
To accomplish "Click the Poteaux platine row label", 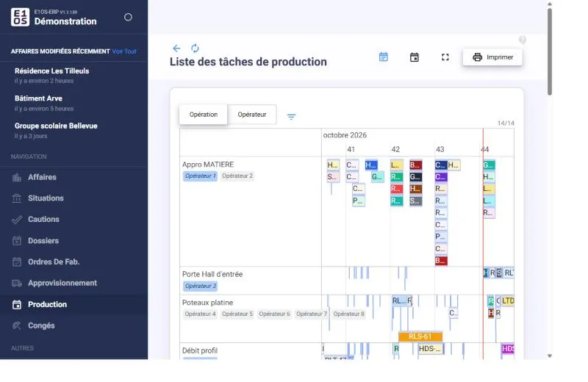I will 207,303.
